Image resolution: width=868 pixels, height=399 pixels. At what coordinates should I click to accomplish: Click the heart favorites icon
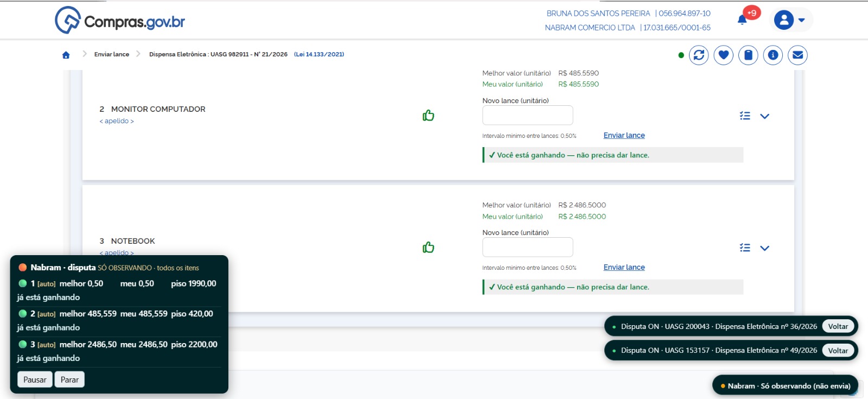click(724, 55)
